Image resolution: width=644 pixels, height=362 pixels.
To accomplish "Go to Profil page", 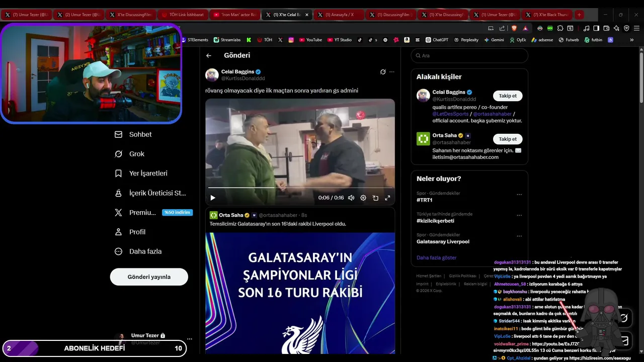I will point(130,232).
